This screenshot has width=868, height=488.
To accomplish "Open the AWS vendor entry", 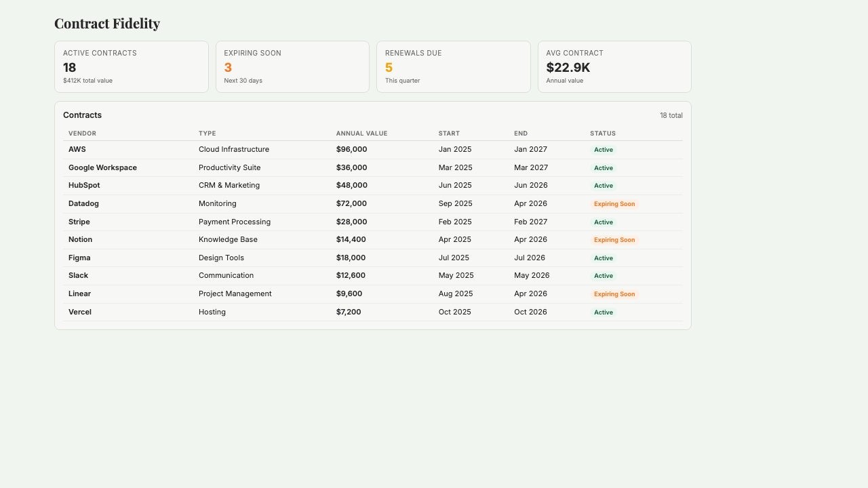I will tap(77, 149).
